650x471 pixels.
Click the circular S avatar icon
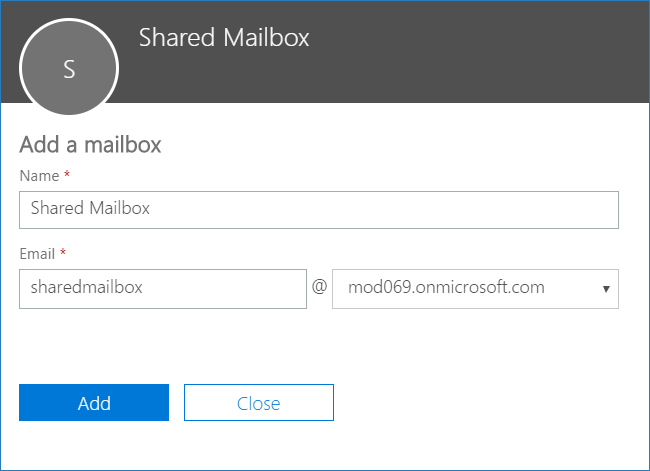pos(69,68)
